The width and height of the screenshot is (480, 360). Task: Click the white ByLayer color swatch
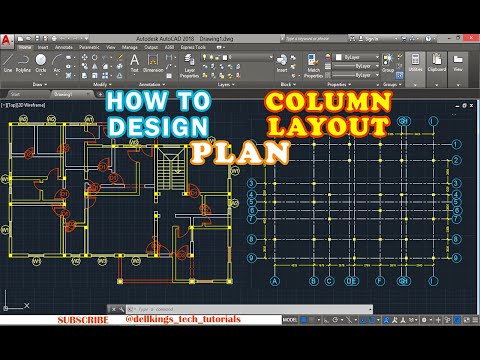point(339,57)
